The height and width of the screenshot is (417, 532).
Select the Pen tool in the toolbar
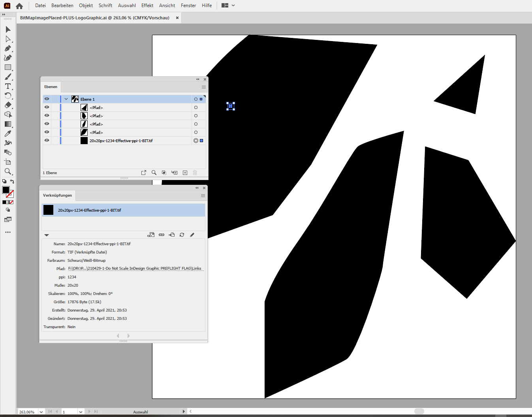(x=8, y=48)
